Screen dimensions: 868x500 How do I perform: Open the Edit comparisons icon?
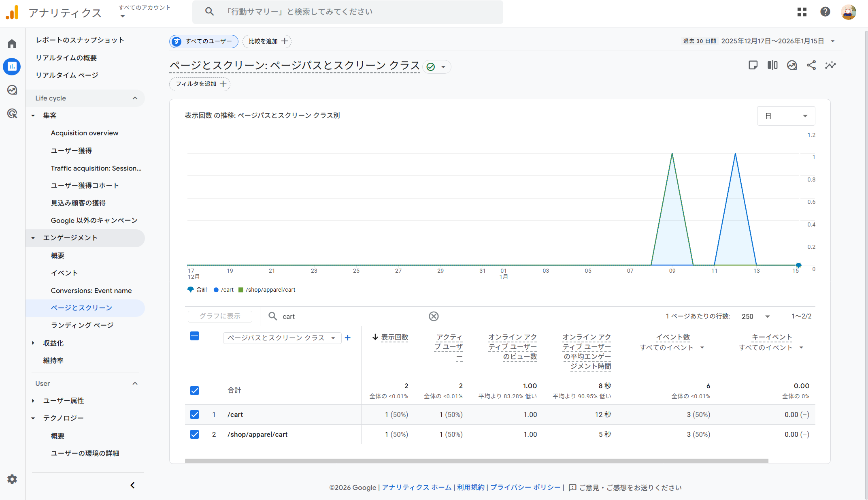[772, 65]
